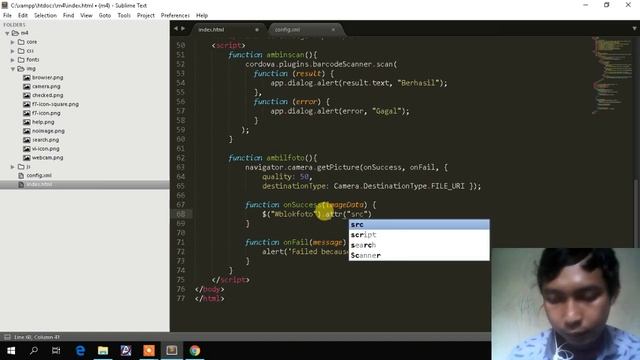Expand the fonts folder

click(x=13, y=60)
